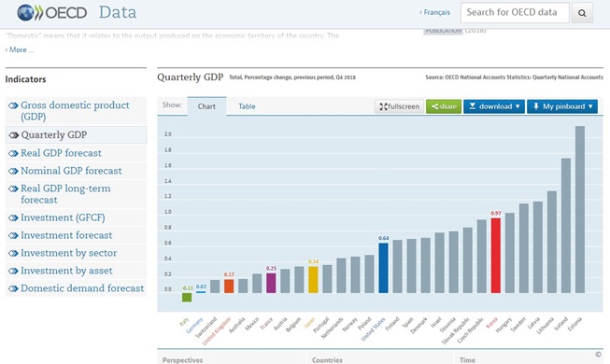Open Real GDP forecast indicator
610x364 pixels.
[x=61, y=153]
